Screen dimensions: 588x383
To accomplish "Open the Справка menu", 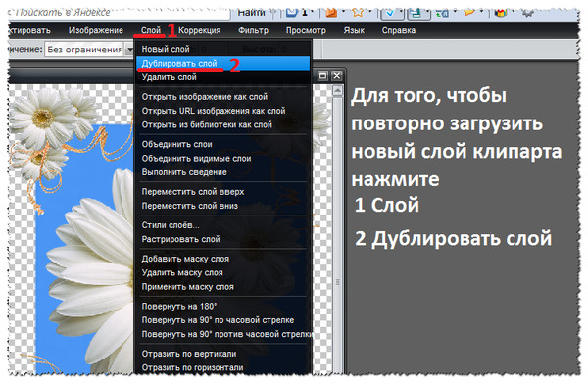I will (x=398, y=30).
